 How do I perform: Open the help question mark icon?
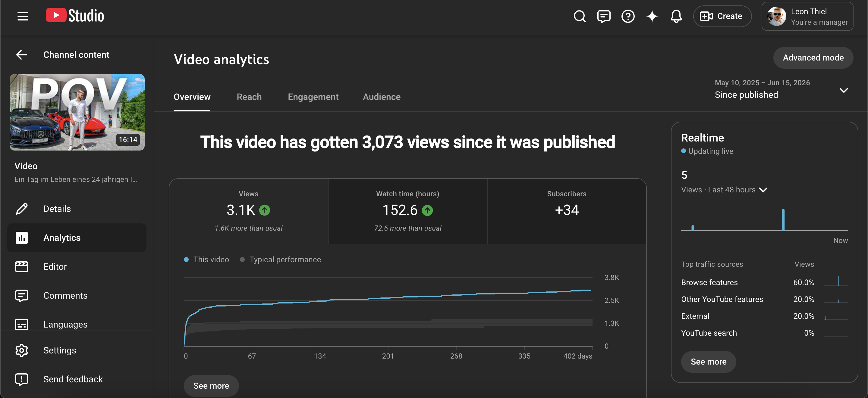[628, 16]
